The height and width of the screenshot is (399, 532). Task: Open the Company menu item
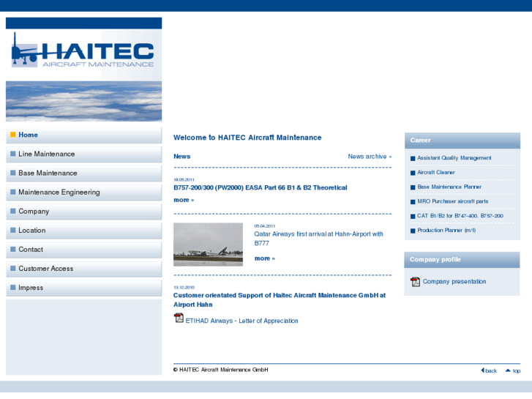tap(84, 212)
